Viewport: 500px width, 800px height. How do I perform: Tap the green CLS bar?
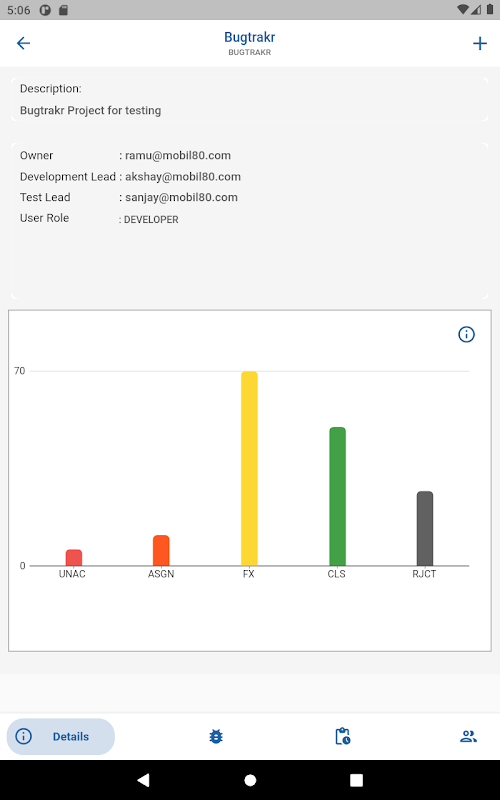tap(337, 496)
